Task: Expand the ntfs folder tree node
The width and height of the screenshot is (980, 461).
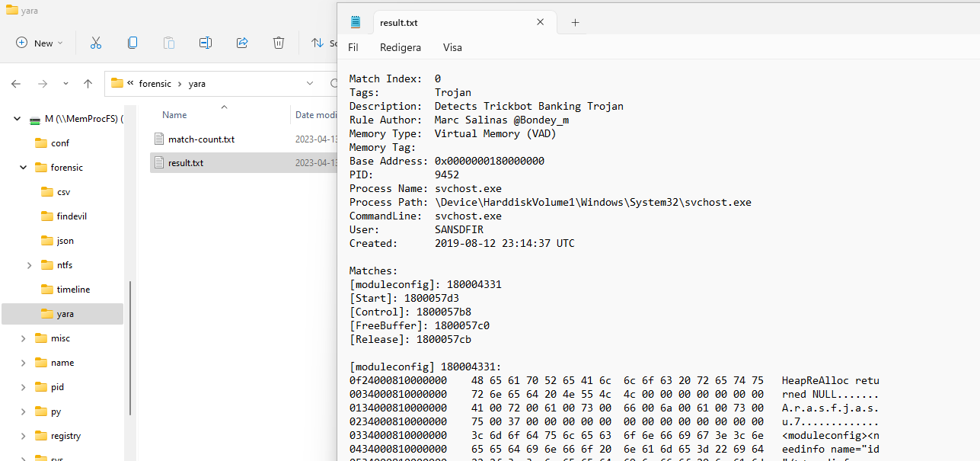Action: click(29, 265)
